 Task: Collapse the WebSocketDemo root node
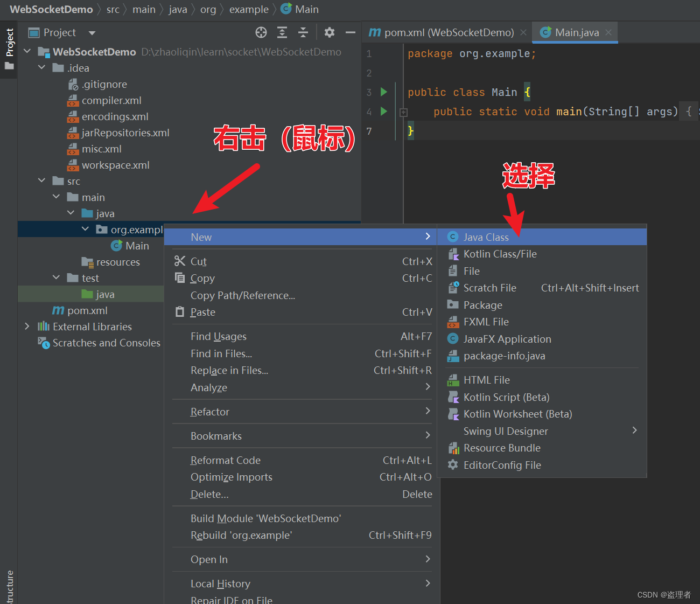[27, 52]
